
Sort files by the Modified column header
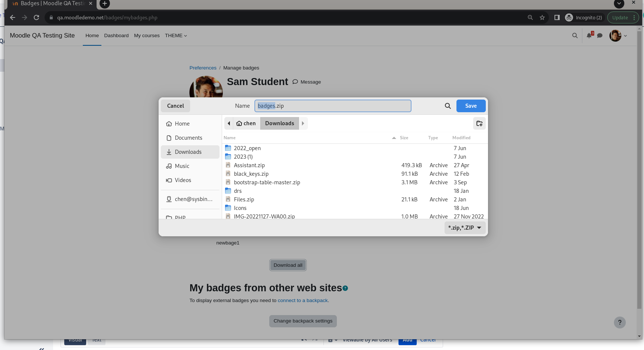click(461, 138)
